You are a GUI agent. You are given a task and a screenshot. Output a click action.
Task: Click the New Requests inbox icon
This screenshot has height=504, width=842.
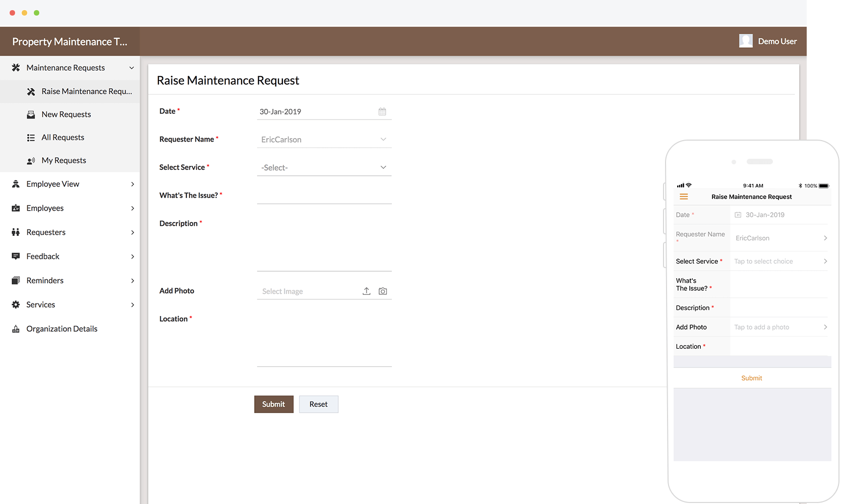(x=31, y=114)
